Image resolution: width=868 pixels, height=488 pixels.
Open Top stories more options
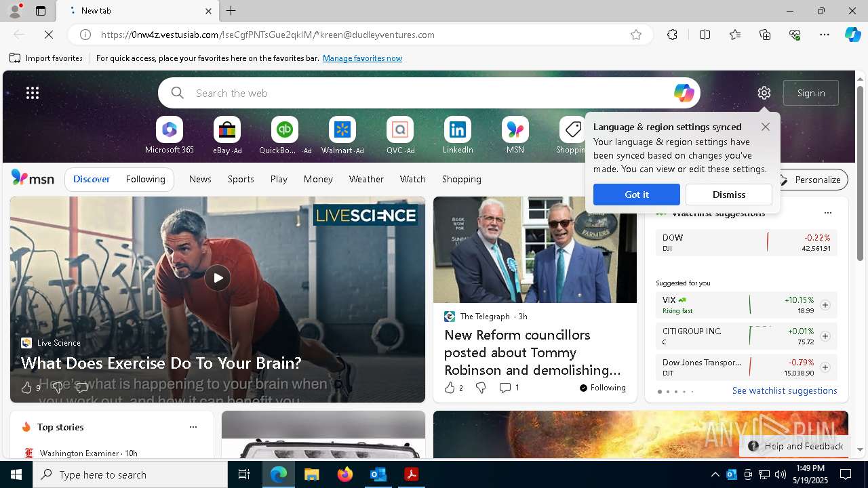(193, 427)
